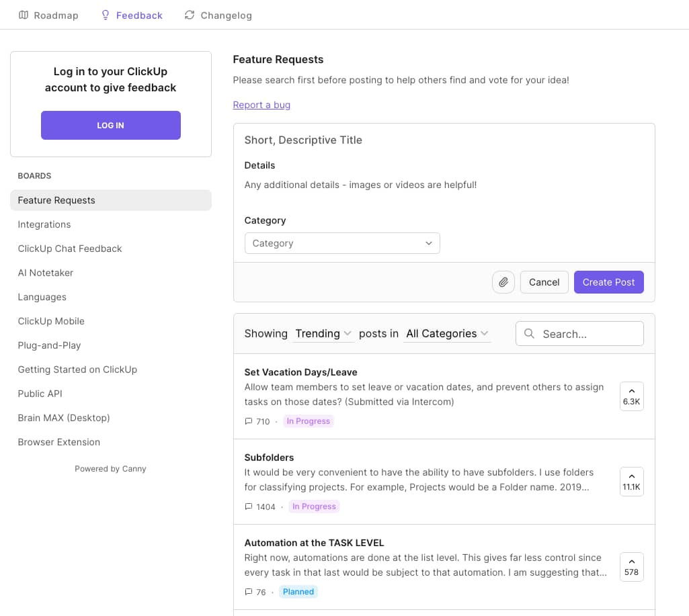Upvote the Subfolders feature request
This screenshot has width=689, height=616.
point(631,481)
